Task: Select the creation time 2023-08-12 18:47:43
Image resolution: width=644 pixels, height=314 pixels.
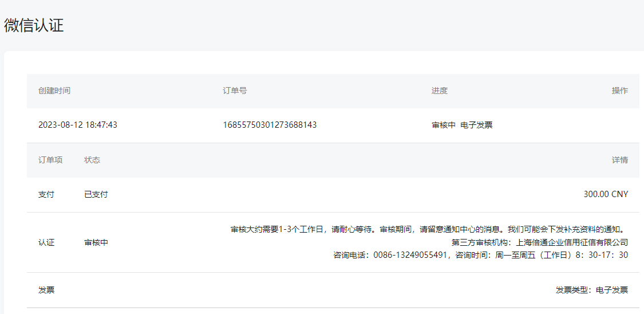Action: (78, 125)
